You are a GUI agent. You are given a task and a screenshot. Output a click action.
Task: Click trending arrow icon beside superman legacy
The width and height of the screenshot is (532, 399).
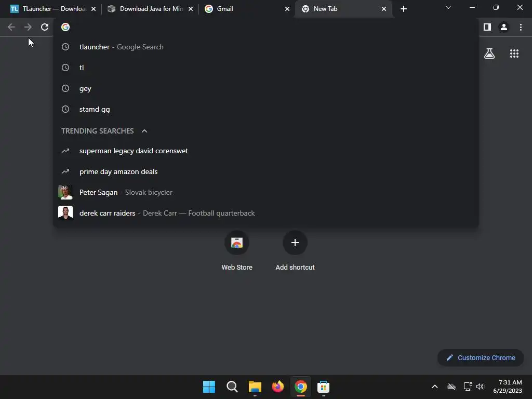[65, 151]
